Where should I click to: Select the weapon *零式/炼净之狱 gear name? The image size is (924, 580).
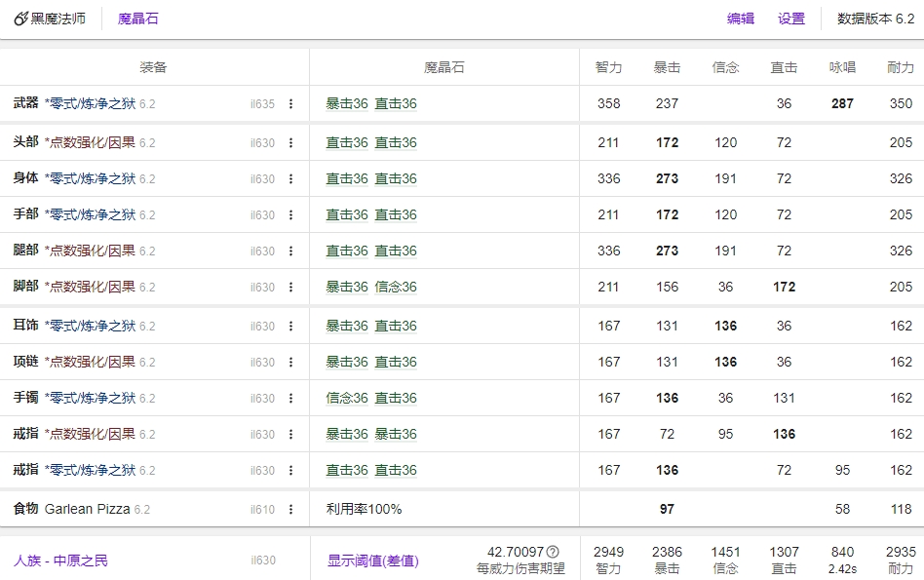pyautogui.click(x=90, y=103)
